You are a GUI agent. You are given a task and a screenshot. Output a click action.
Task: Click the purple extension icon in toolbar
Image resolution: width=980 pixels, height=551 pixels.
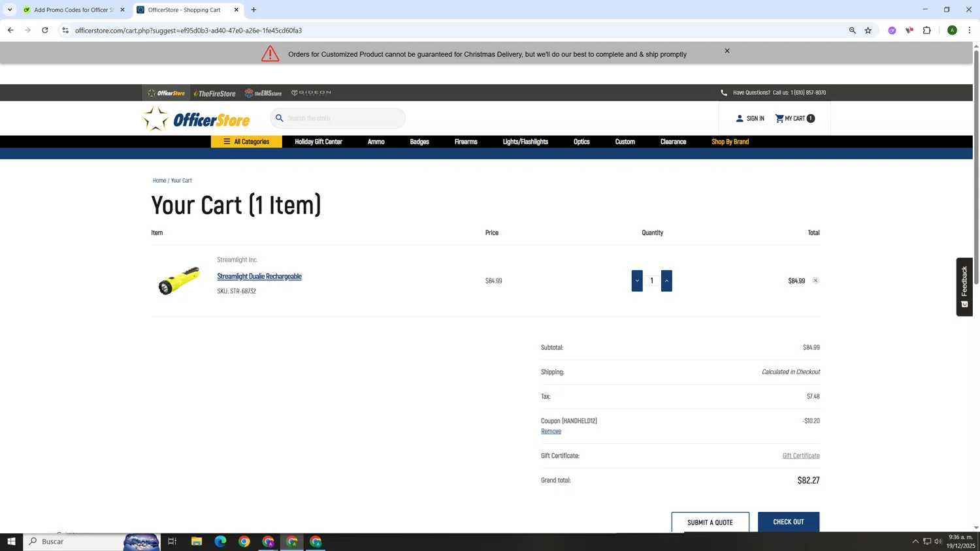892,30
